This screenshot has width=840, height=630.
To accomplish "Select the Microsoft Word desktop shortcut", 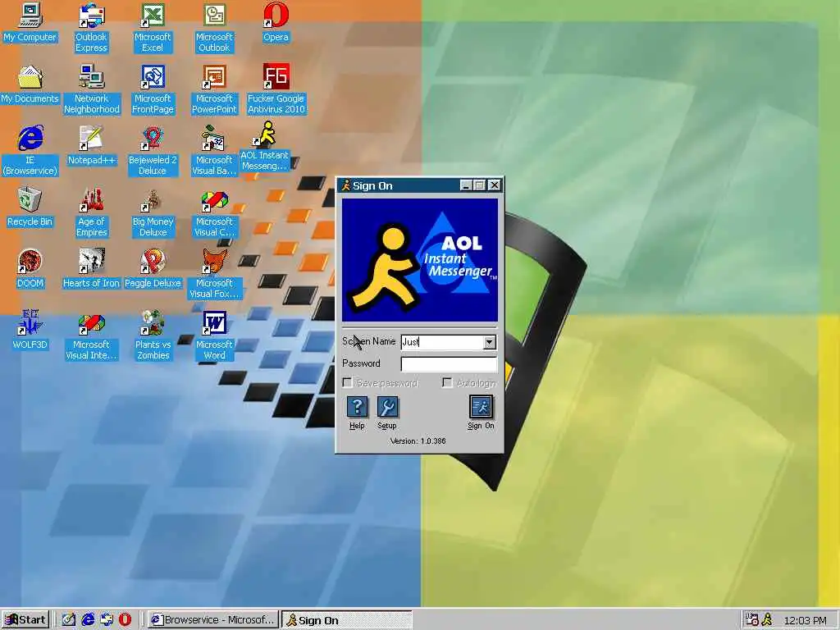I will pyautogui.click(x=214, y=335).
